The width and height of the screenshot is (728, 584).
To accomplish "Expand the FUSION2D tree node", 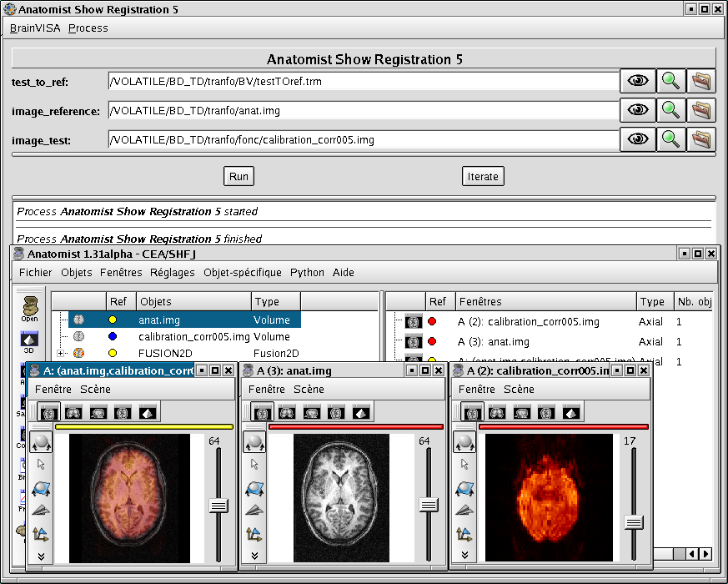I will tap(60, 354).
